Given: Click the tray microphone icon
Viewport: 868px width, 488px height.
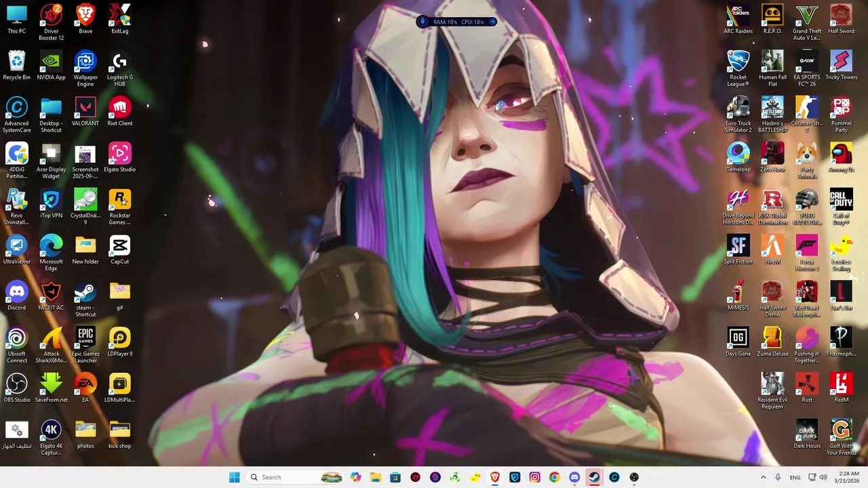Looking at the screenshot, I should pyautogui.click(x=778, y=477).
